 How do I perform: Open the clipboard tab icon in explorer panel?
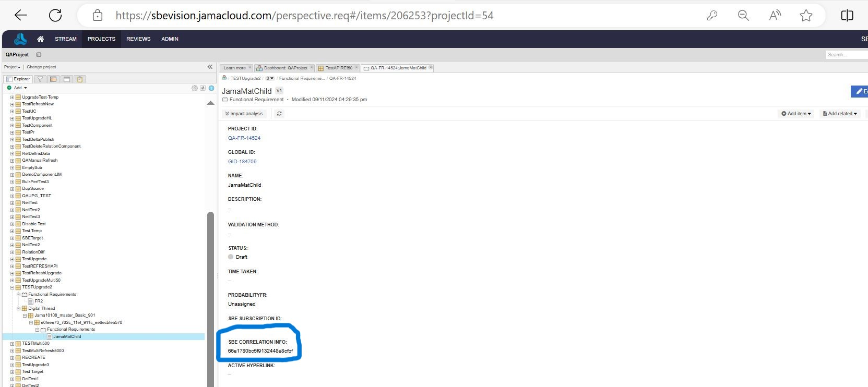click(x=79, y=79)
